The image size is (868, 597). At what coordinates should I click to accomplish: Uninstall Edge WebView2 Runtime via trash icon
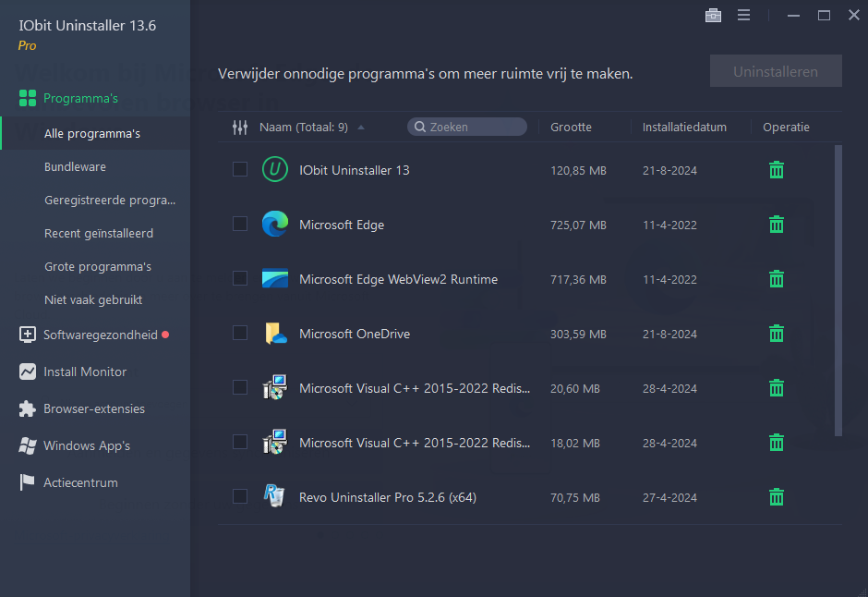coord(776,279)
